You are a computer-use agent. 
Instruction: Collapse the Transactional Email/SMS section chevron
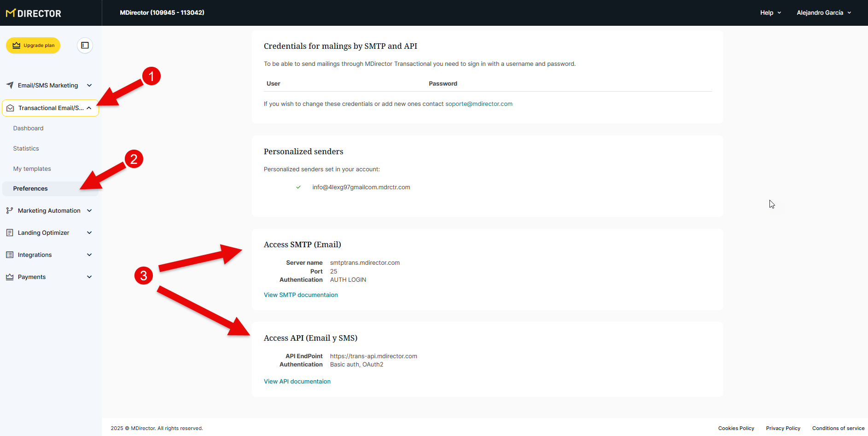(89, 108)
